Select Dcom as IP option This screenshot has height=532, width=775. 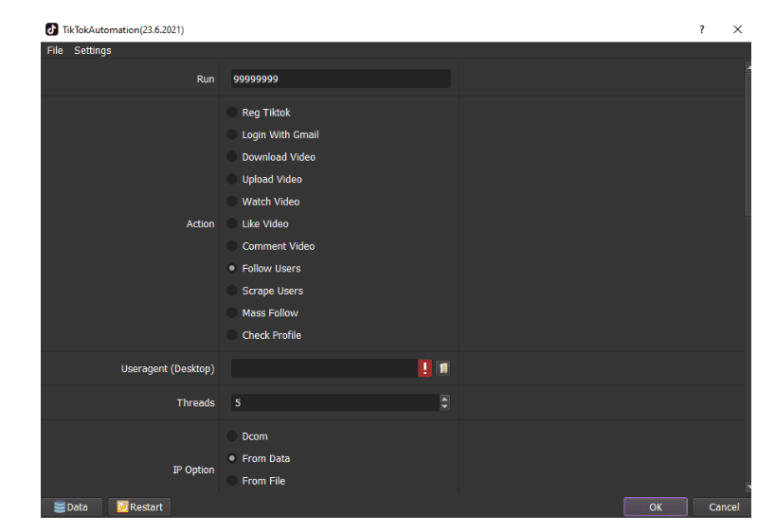tap(247, 436)
